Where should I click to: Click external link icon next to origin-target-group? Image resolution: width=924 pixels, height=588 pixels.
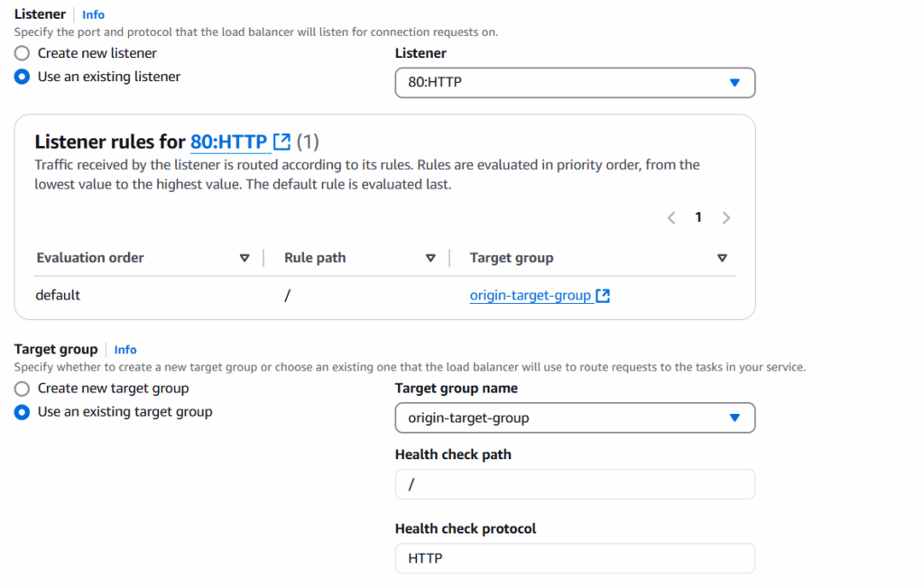[603, 295]
